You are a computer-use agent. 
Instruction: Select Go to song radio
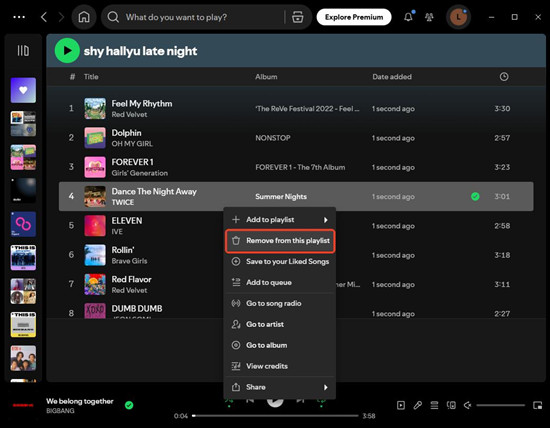click(x=280, y=303)
